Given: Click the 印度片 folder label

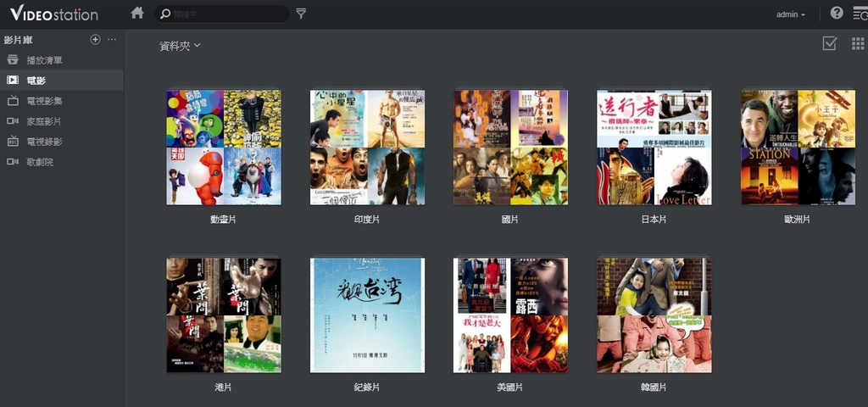Looking at the screenshot, I should (x=367, y=220).
